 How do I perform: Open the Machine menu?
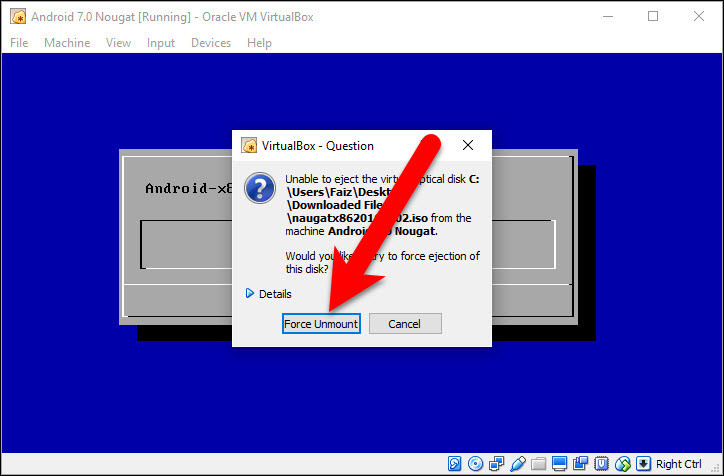click(67, 43)
